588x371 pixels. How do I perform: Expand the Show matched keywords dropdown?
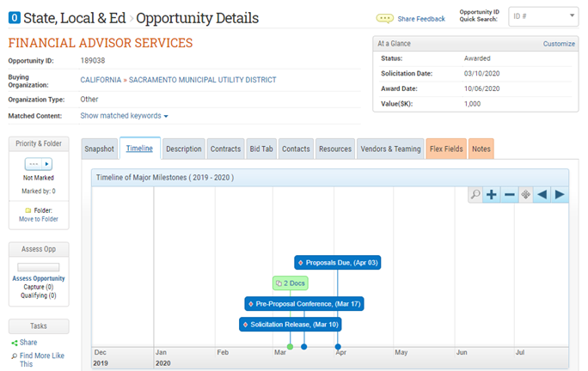pos(125,115)
